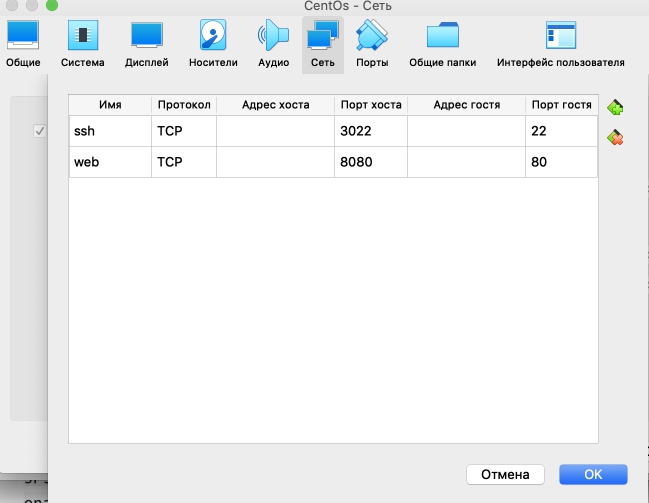The image size is (649, 503).
Task: Open the Носители storage settings
Action: pyautogui.click(x=213, y=43)
